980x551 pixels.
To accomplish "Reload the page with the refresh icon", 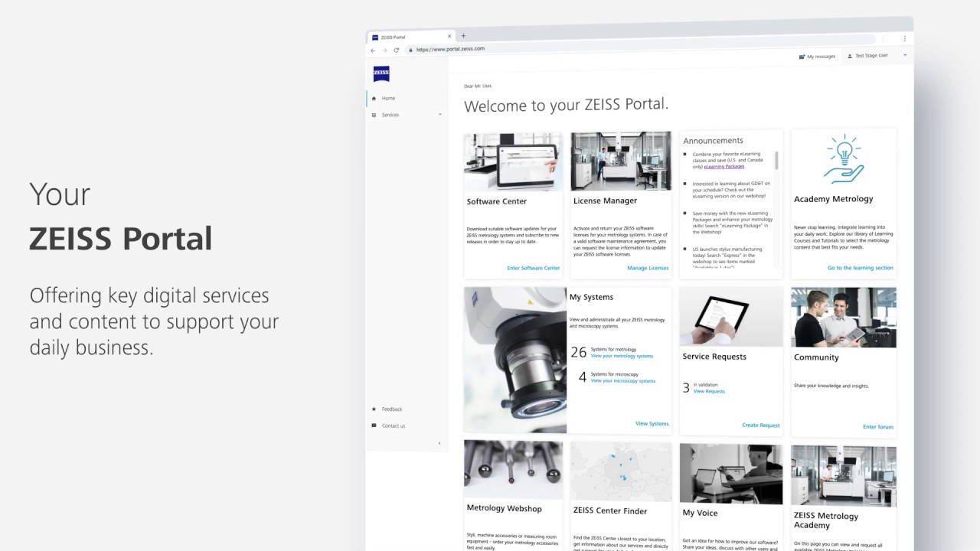I will click(x=397, y=50).
